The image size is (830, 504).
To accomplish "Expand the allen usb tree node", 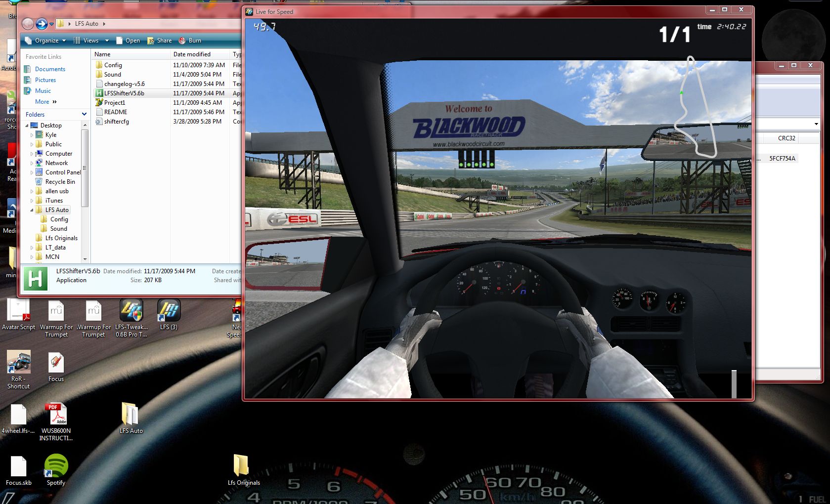I will click(x=32, y=191).
